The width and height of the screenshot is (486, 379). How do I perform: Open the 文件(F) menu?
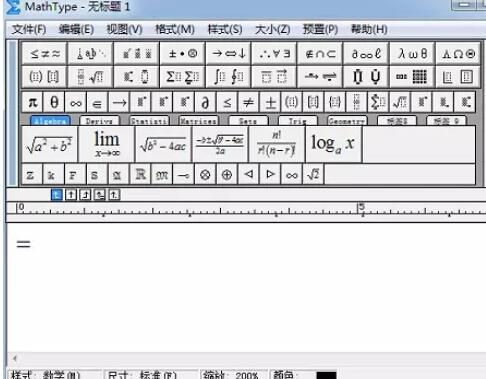coord(29,29)
